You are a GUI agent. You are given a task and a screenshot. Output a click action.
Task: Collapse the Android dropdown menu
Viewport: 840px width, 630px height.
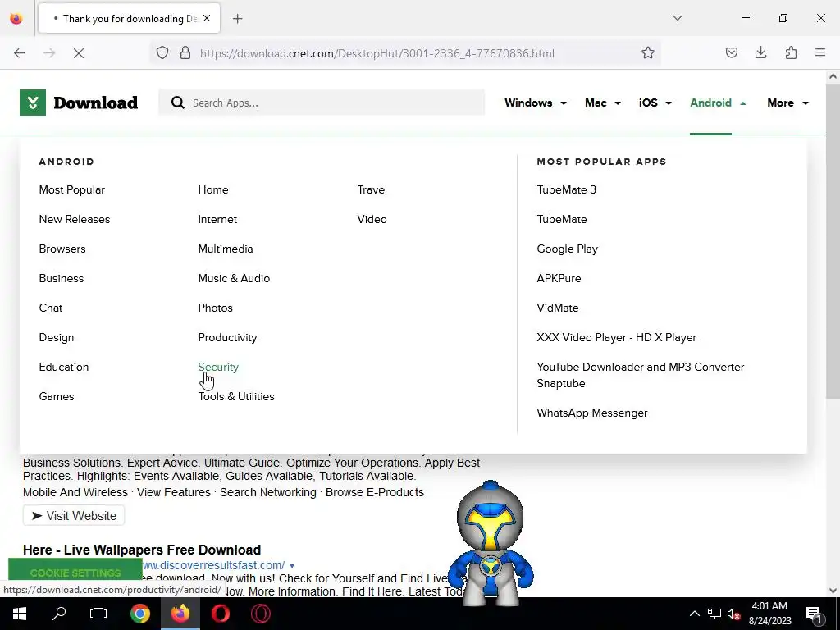718,103
